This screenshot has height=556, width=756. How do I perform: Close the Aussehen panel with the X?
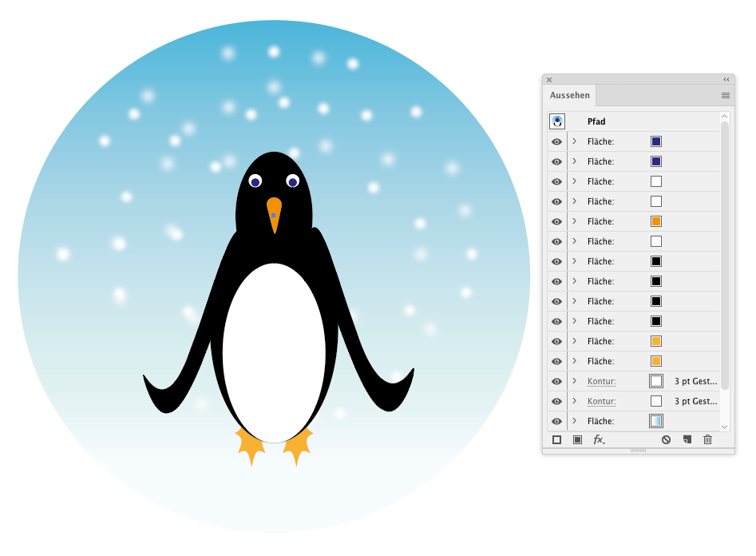pos(549,80)
